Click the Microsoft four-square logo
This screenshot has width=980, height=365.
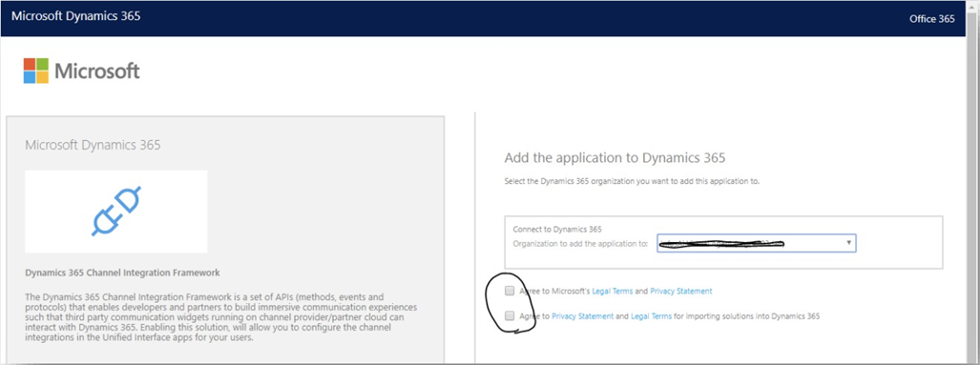pyautogui.click(x=35, y=71)
